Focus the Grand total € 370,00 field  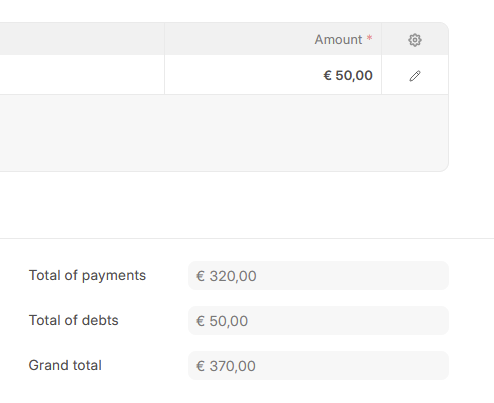(x=318, y=366)
